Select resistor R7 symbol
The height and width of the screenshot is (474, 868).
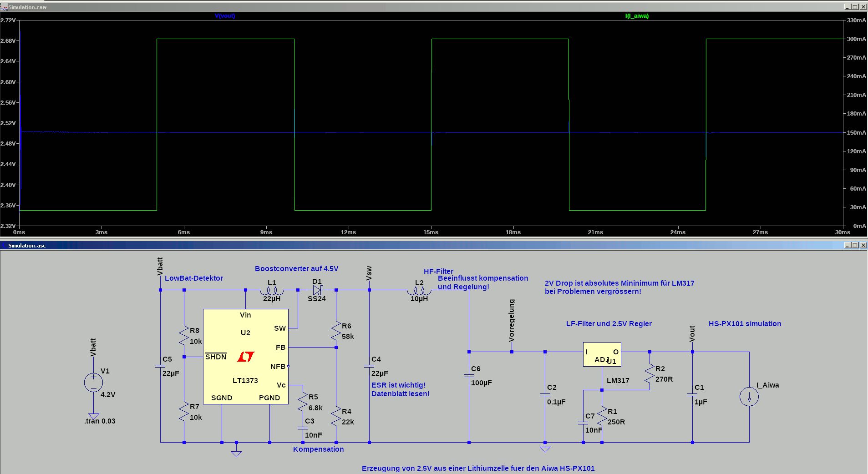pyautogui.click(x=184, y=412)
